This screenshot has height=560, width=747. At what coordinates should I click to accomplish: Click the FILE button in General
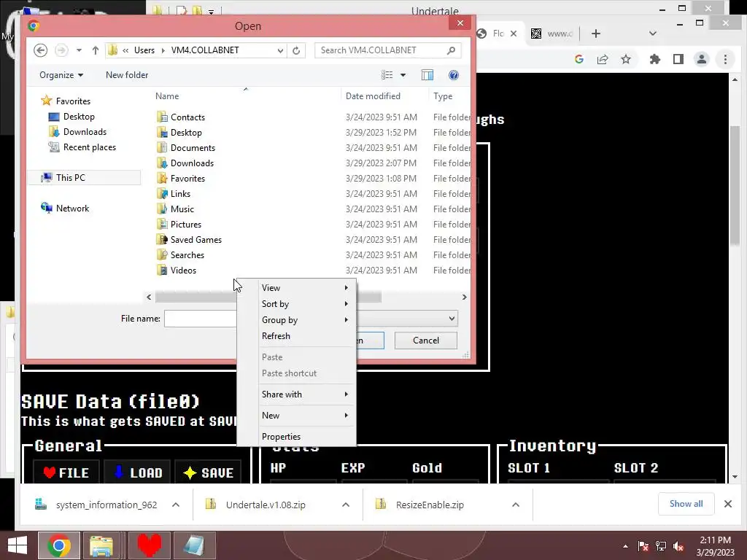click(x=66, y=472)
